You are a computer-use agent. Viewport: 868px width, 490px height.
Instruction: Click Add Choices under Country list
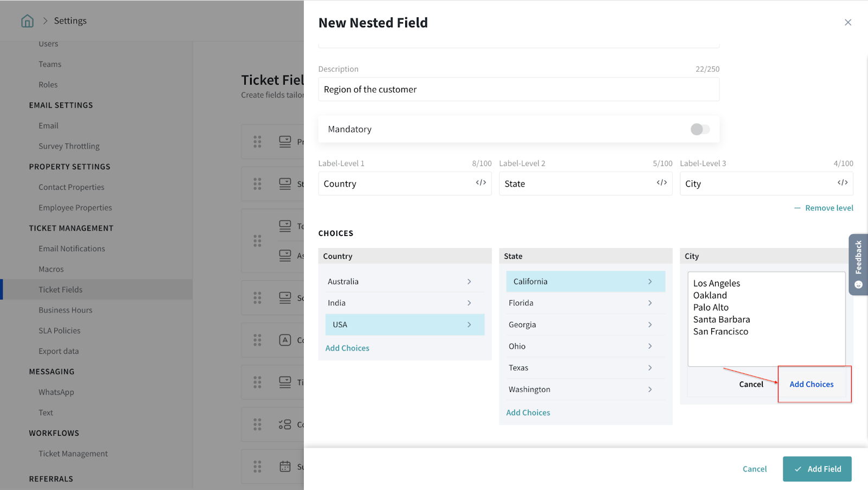(x=347, y=348)
